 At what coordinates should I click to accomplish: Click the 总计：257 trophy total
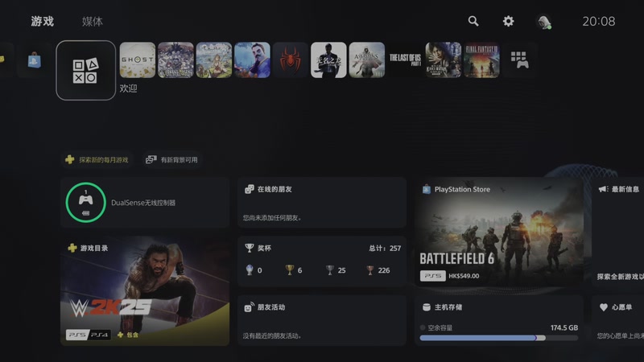pyautogui.click(x=385, y=249)
